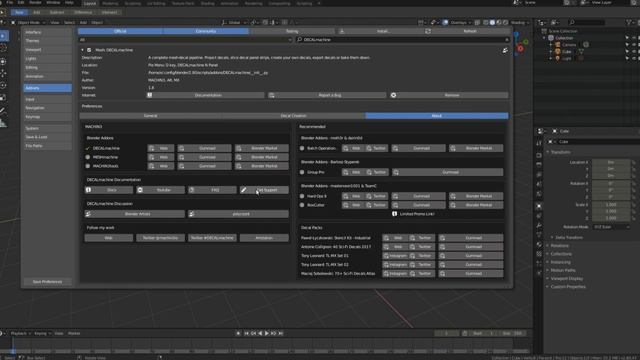Expand the Collections panel in properties
The height and width of the screenshot is (360, 640).
pos(561,254)
